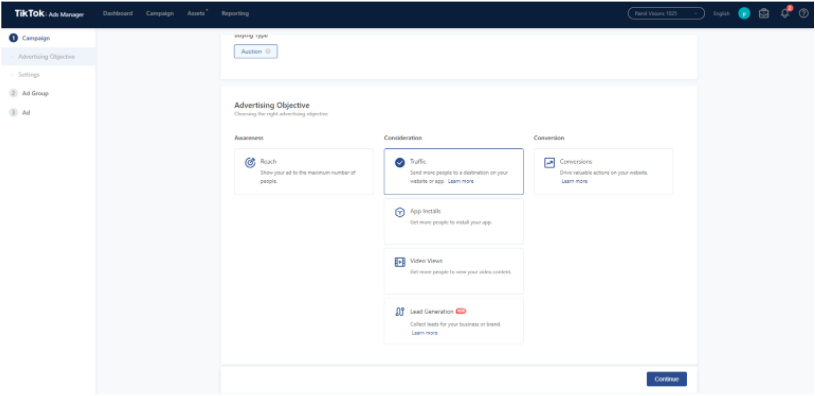Click the Continue button
815x396 pixels.
(666, 379)
